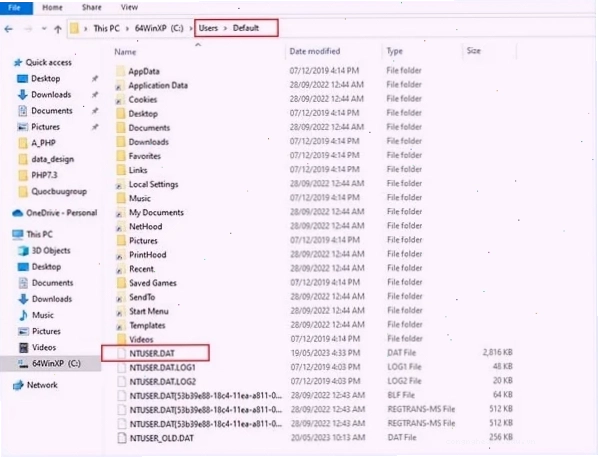
Task: Open the View ribbon tab
Action: (129, 7)
